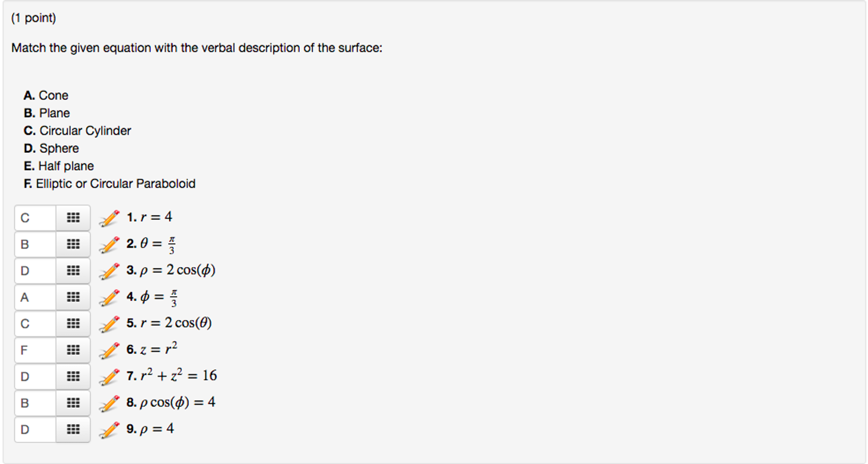Click the pencil icon next to z = r²

point(109,350)
